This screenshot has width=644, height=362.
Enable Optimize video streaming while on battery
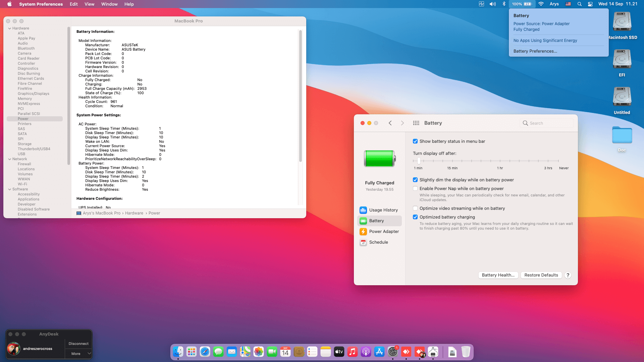[415, 208]
